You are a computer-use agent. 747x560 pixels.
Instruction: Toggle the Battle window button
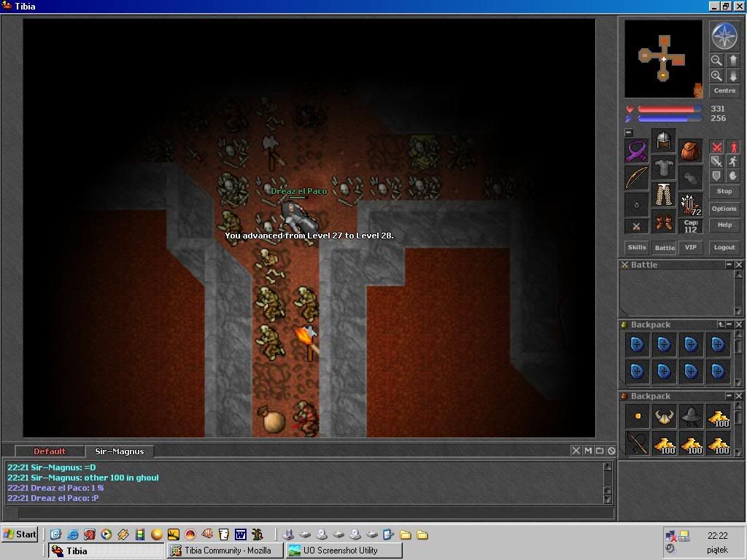click(x=665, y=248)
